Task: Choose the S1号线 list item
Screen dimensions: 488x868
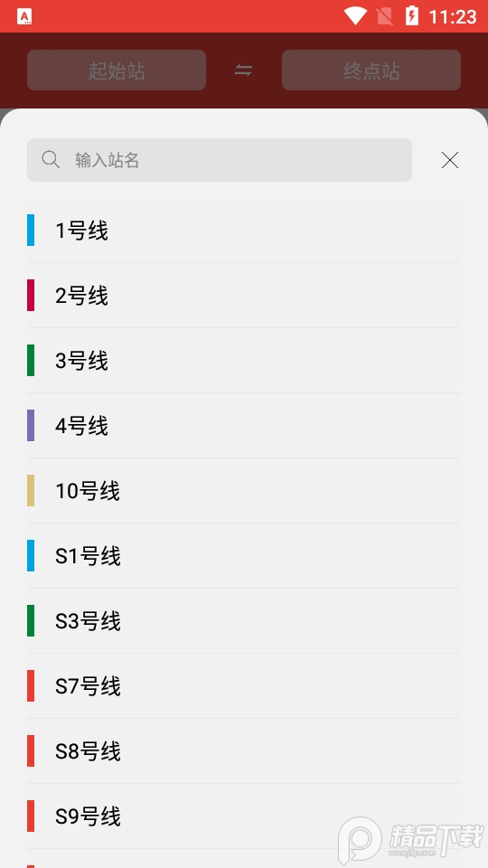Action: [x=244, y=556]
